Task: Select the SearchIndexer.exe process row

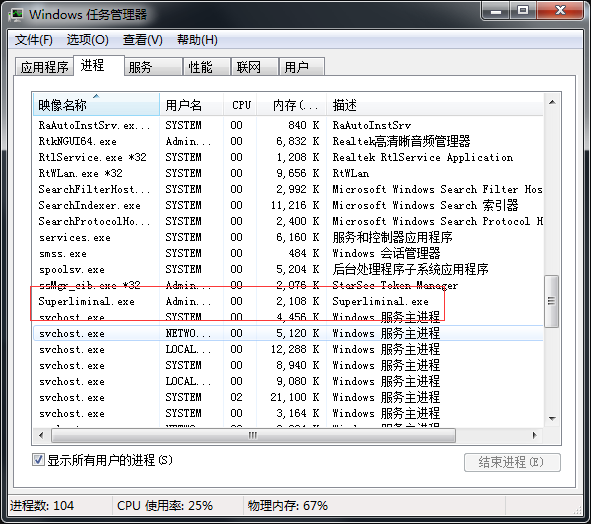Action: tap(288, 205)
